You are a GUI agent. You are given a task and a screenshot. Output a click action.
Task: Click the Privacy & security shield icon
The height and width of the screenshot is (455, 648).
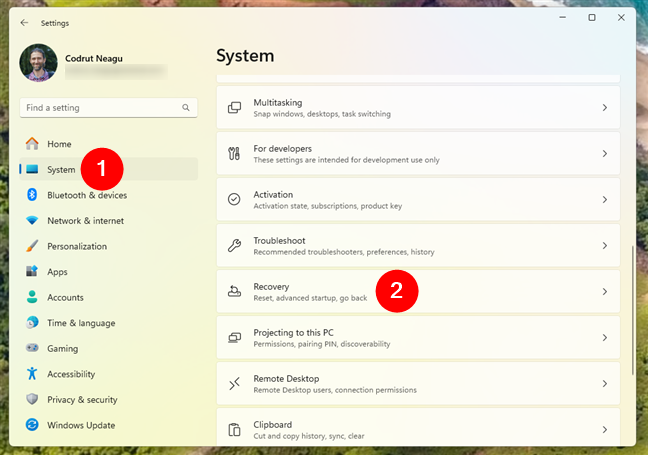[32, 399]
